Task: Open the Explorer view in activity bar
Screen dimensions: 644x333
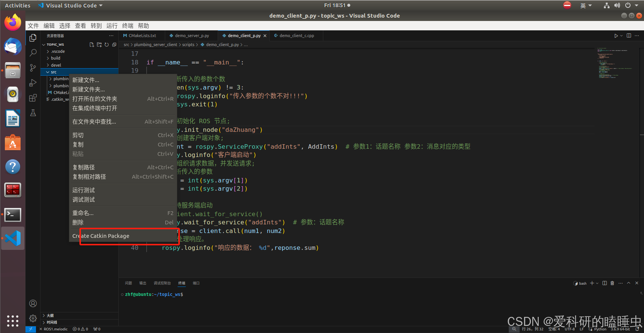Action: (x=33, y=38)
